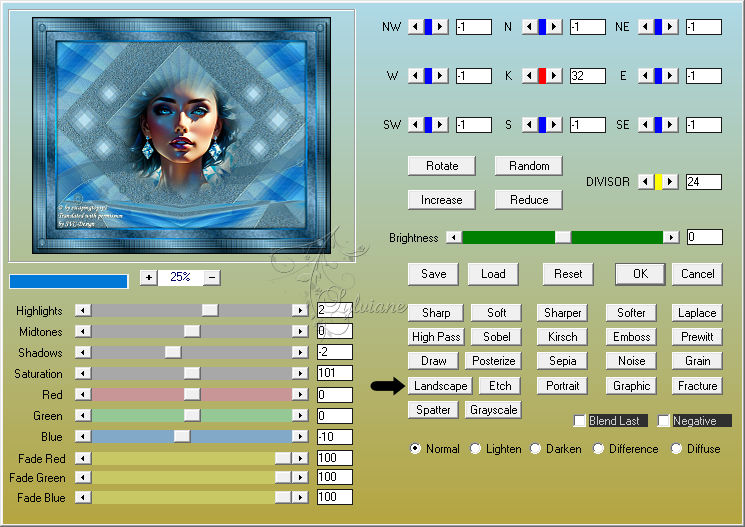The height and width of the screenshot is (527, 745).
Task: Click the Reduce button
Action: (529, 200)
